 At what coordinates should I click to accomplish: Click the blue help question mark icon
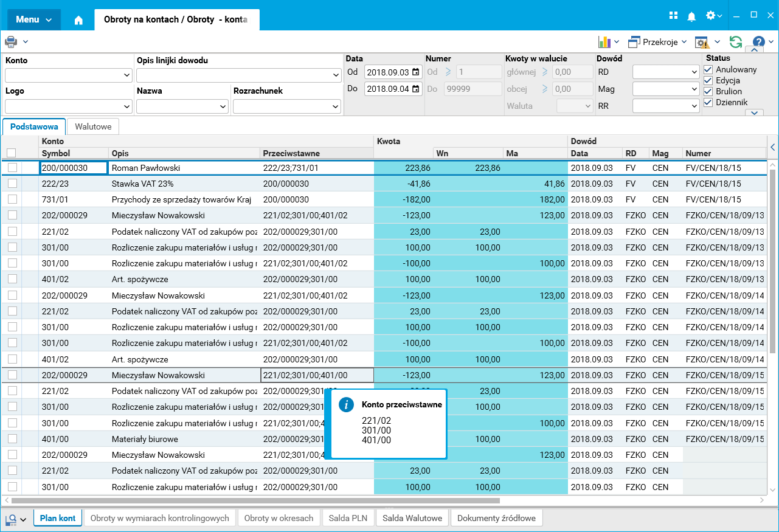(758, 42)
